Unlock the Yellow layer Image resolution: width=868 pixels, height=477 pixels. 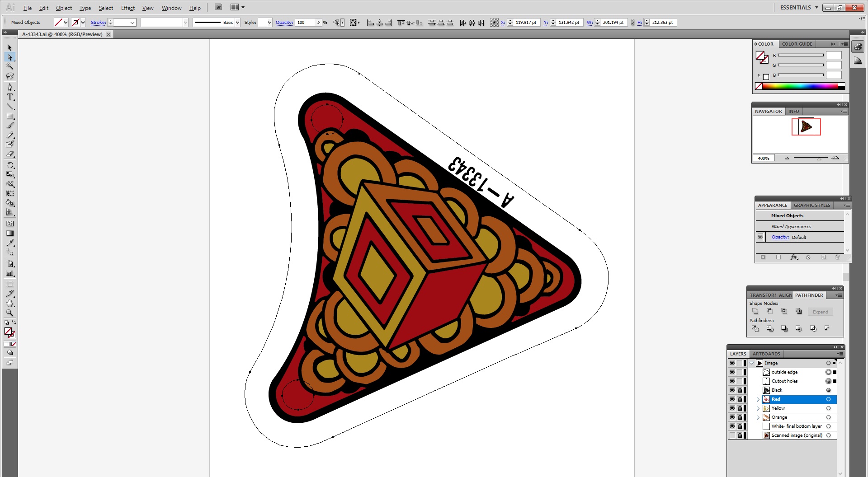tap(740, 408)
